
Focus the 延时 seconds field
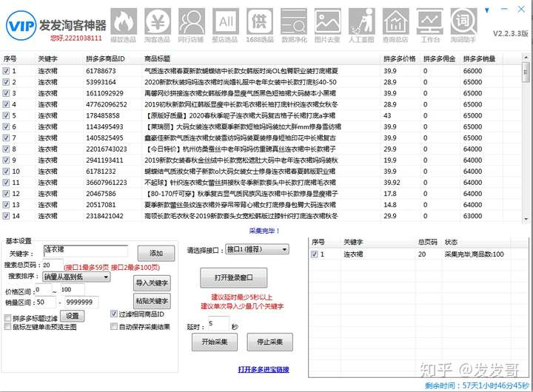218,323
